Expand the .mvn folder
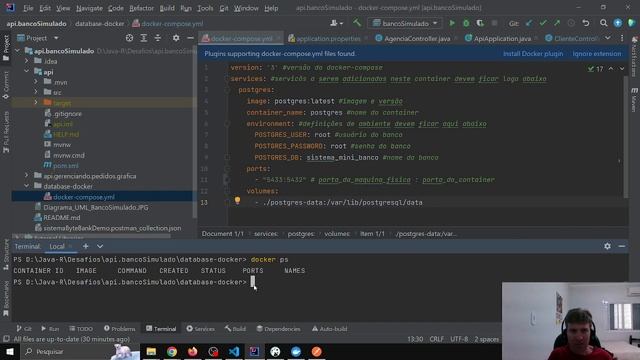640x360 pixels. tap(36, 82)
